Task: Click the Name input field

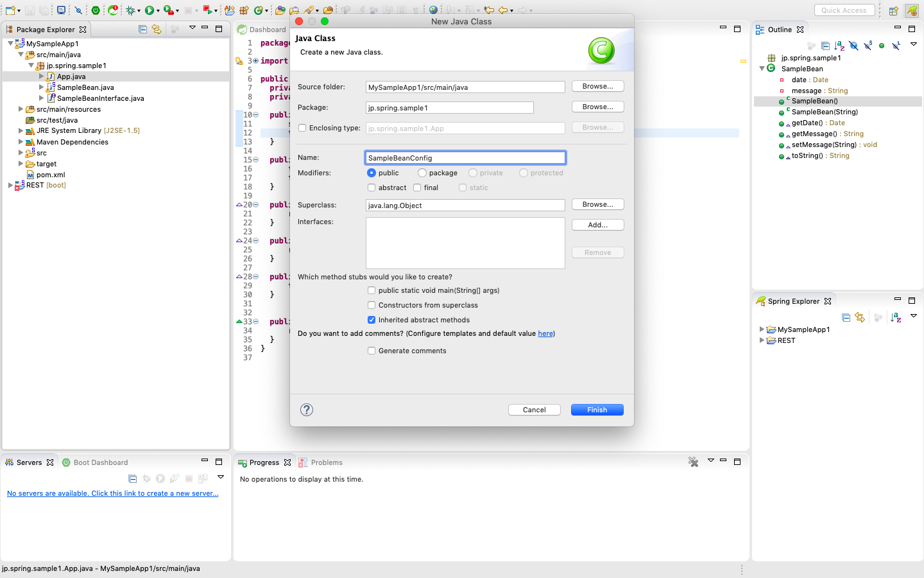Action: point(465,157)
